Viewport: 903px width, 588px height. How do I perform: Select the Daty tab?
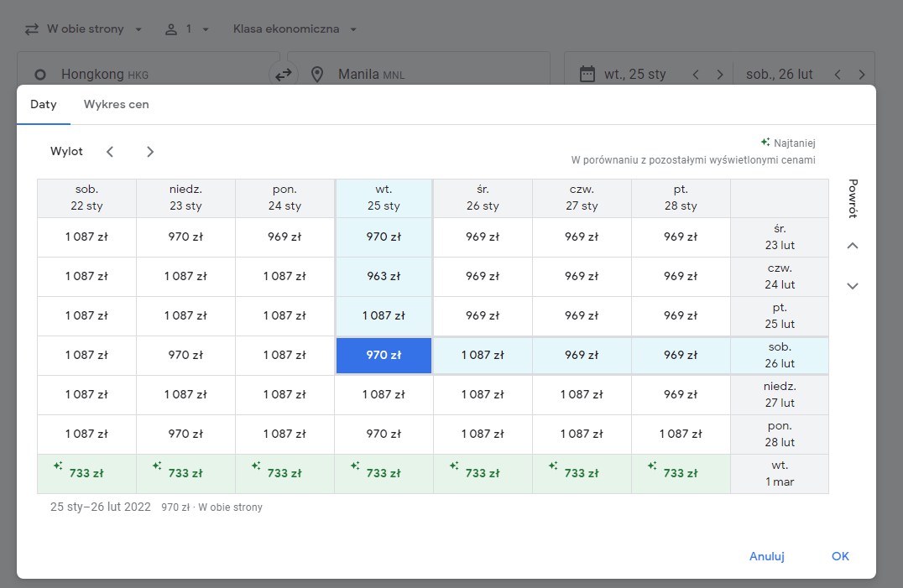[x=43, y=104]
